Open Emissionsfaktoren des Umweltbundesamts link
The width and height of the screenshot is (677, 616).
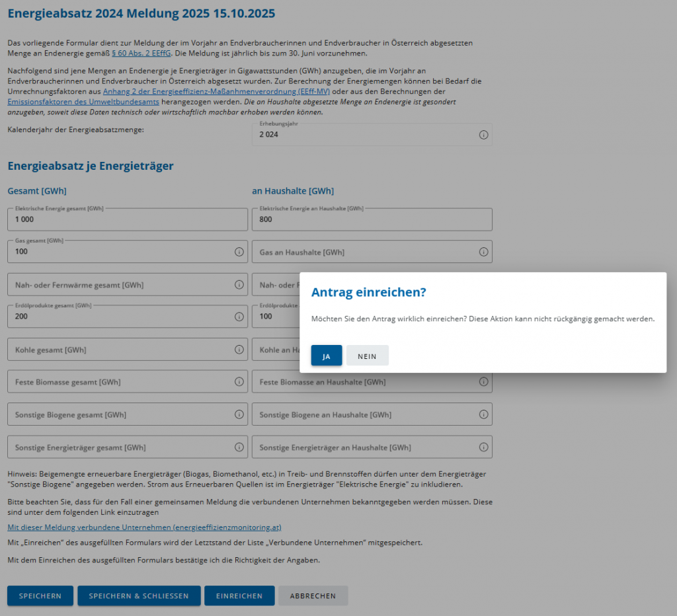click(x=83, y=102)
